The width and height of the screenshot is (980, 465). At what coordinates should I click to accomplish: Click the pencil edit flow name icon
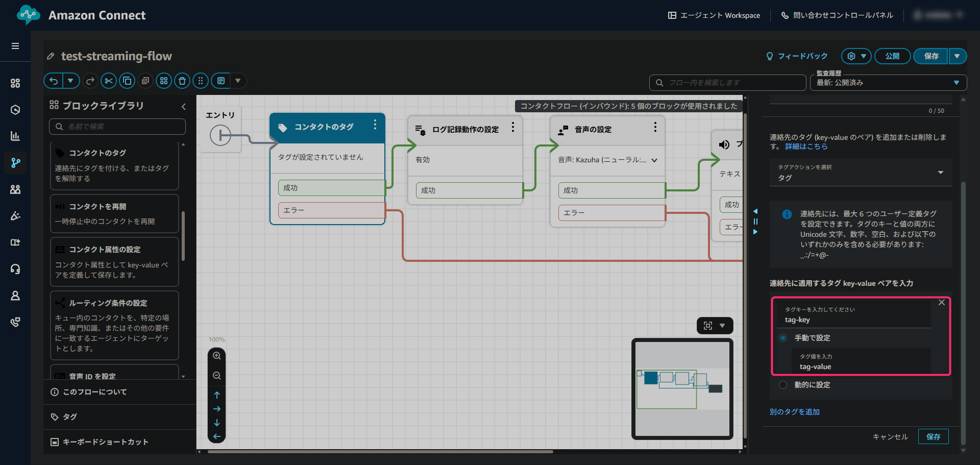point(51,56)
